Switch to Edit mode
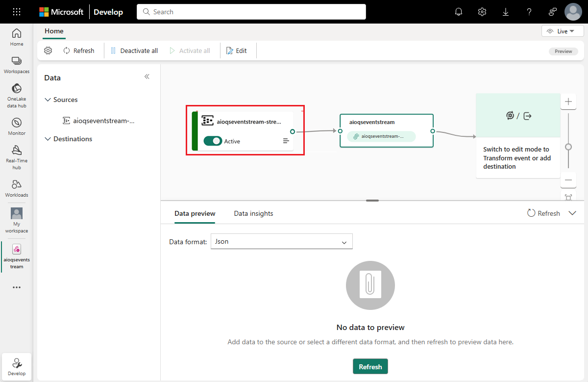This screenshot has width=588, height=382. point(238,50)
